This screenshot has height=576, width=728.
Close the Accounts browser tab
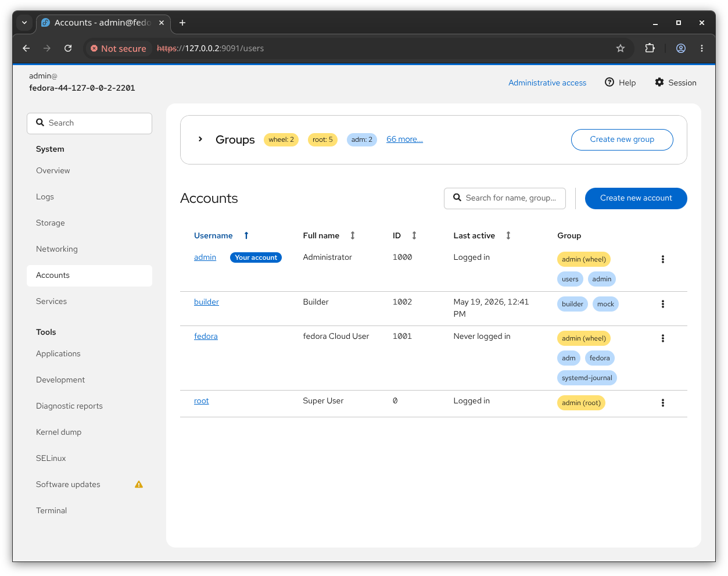tap(162, 23)
